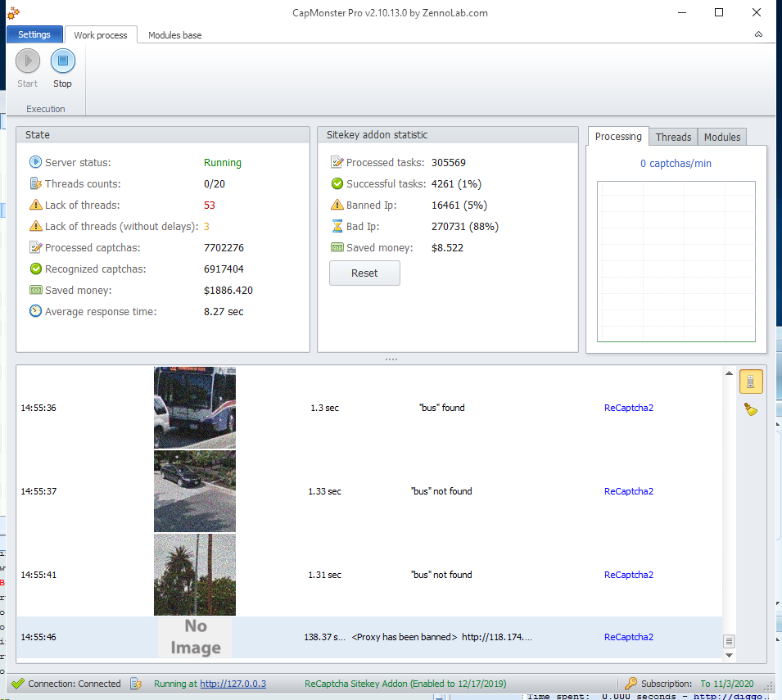This screenshot has width=782, height=700.
Task: Click the Average response time clock icon
Action: tap(35, 312)
